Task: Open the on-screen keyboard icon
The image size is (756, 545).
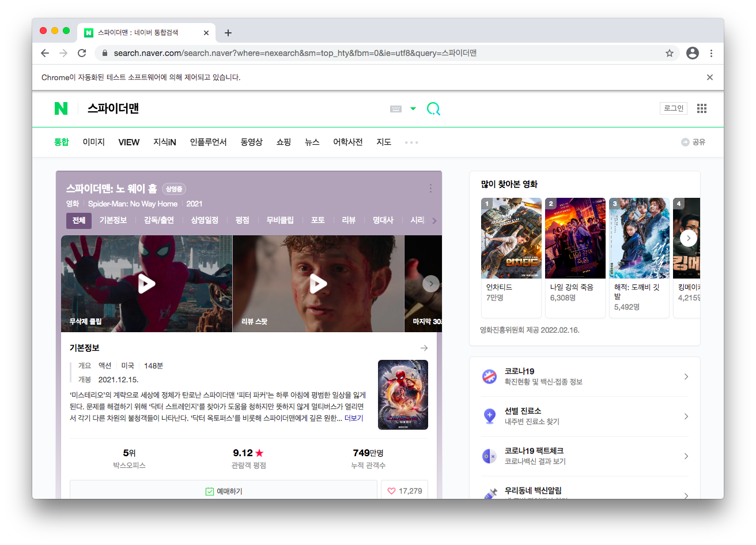Action: pos(396,108)
